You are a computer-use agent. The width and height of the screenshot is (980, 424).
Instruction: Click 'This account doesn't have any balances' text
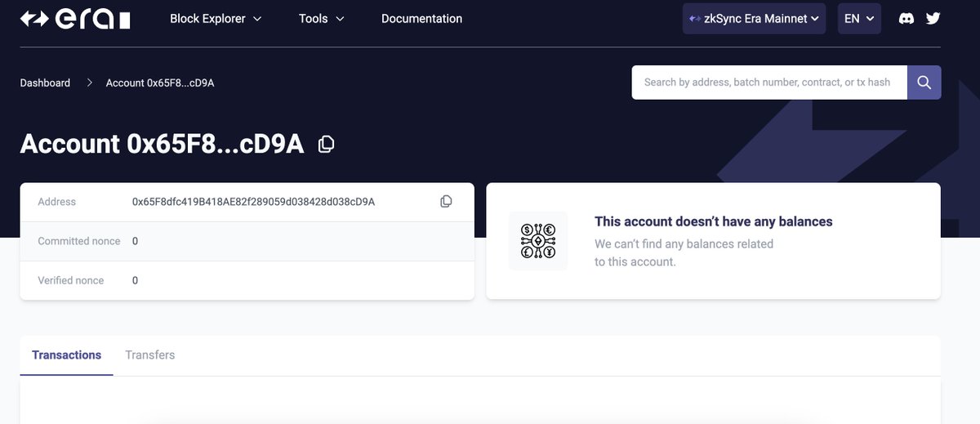714,221
